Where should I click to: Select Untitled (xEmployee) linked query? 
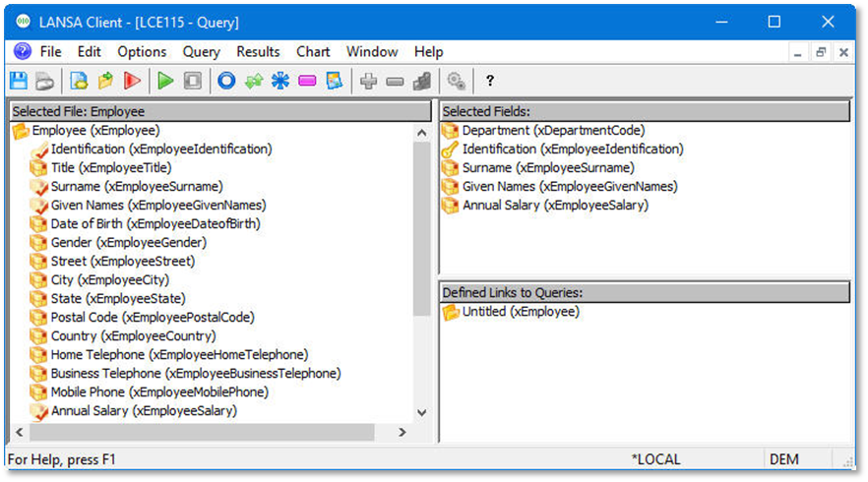(511, 312)
